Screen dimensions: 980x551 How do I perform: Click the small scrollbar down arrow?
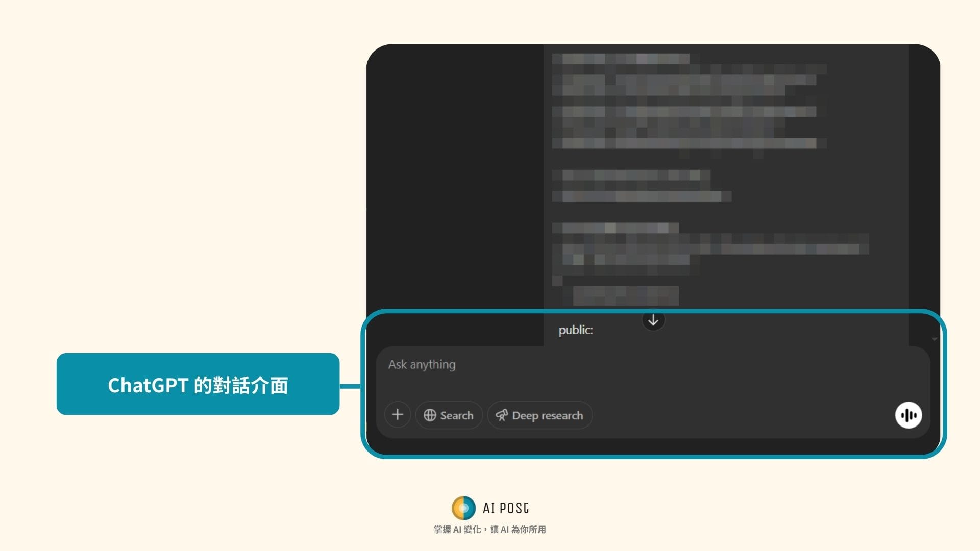pyautogui.click(x=934, y=339)
